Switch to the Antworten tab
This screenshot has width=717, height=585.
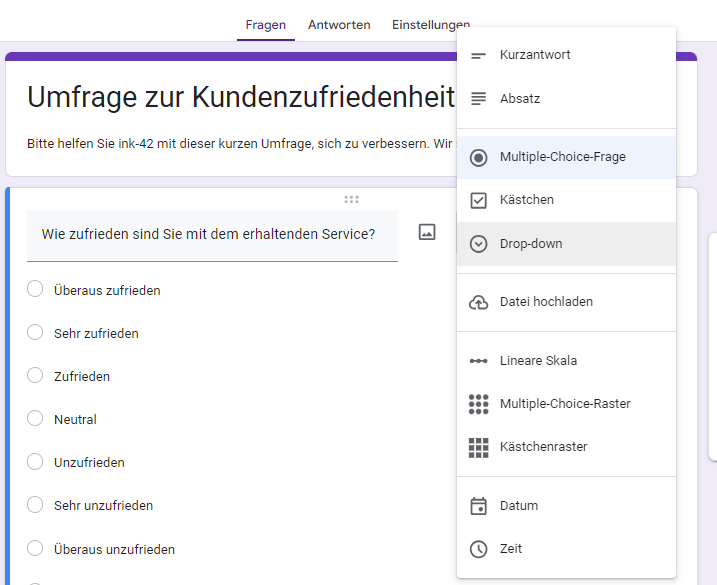point(339,24)
